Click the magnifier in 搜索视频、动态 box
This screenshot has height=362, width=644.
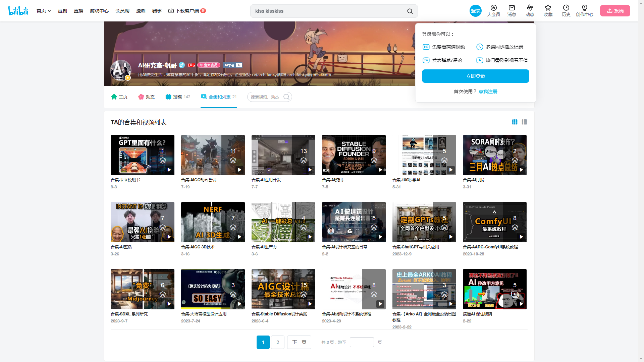coord(286,97)
